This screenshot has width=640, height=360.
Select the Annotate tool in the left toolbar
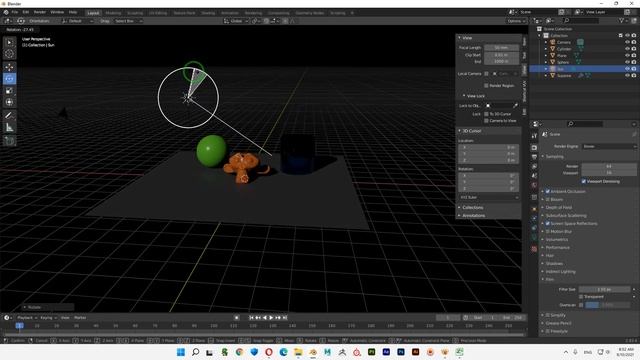9,116
